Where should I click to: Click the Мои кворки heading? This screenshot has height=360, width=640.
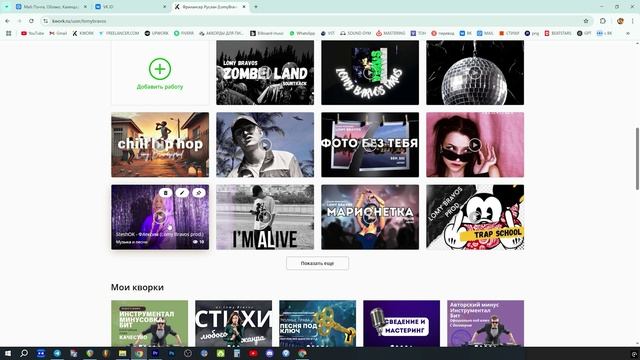pyautogui.click(x=137, y=287)
